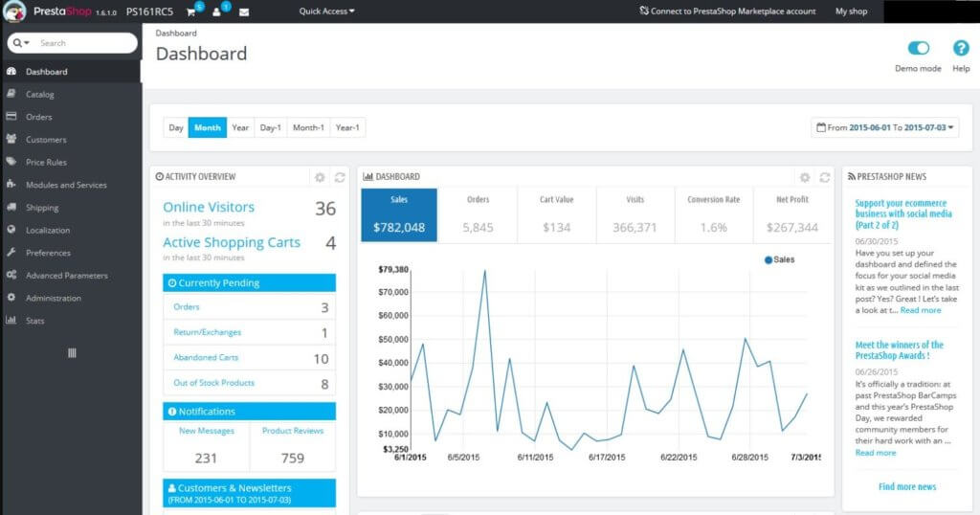This screenshot has height=515, width=980.
Task: Show the Conversion Rate metric tab
Action: pos(714,215)
